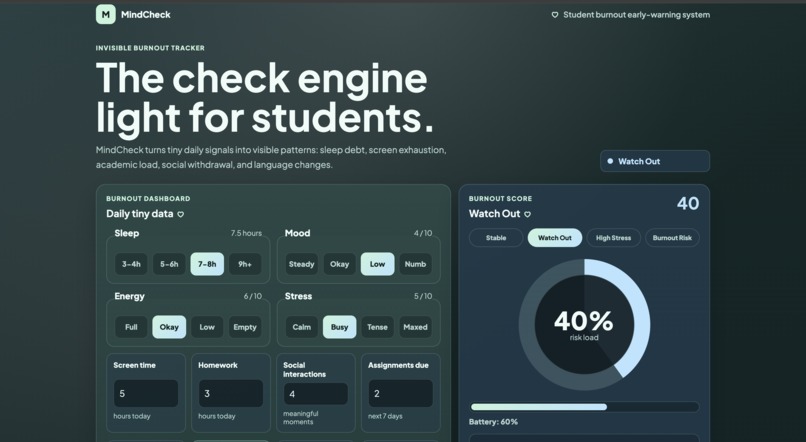Click the Screen time hours input field
The height and width of the screenshot is (442, 806).
point(146,393)
